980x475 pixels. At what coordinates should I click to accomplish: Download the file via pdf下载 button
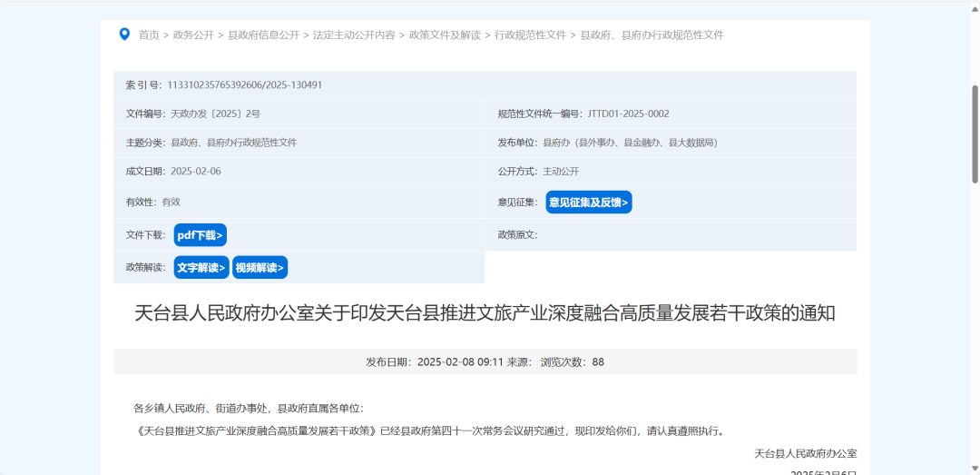(200, 235)
